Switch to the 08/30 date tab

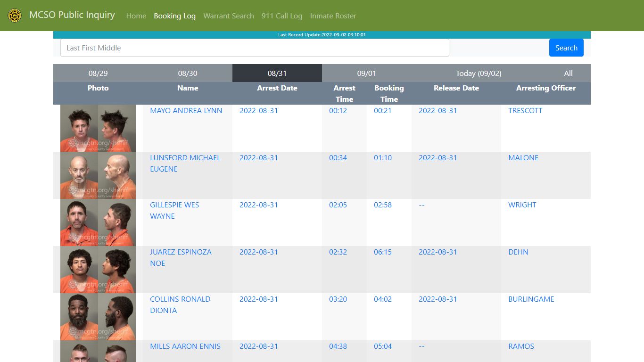(188, 73)
